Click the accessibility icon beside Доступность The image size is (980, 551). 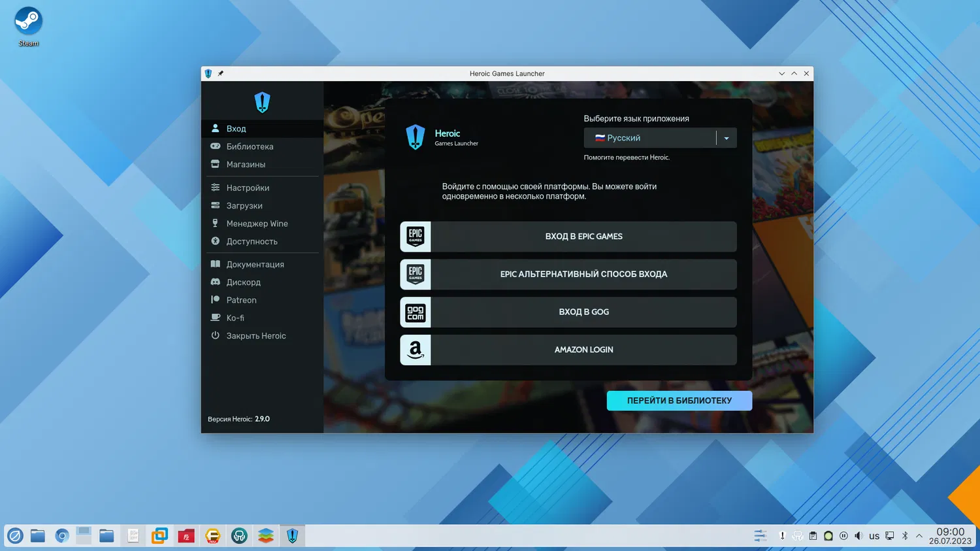tap(215, 241)
